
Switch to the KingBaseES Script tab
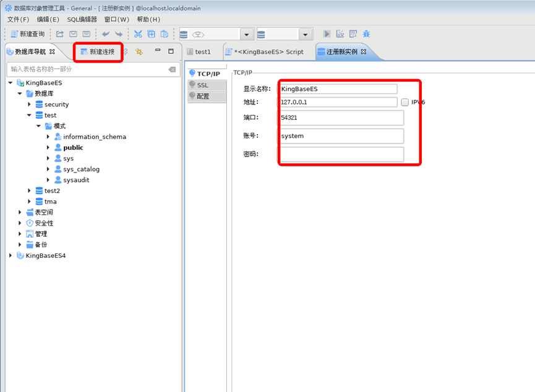point(265,52)
